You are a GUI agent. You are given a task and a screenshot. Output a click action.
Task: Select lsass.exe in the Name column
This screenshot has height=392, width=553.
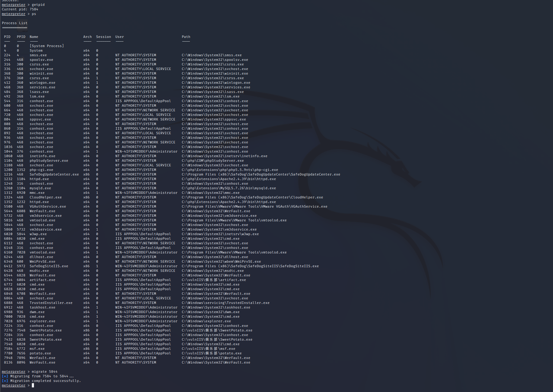pos(39,92)
